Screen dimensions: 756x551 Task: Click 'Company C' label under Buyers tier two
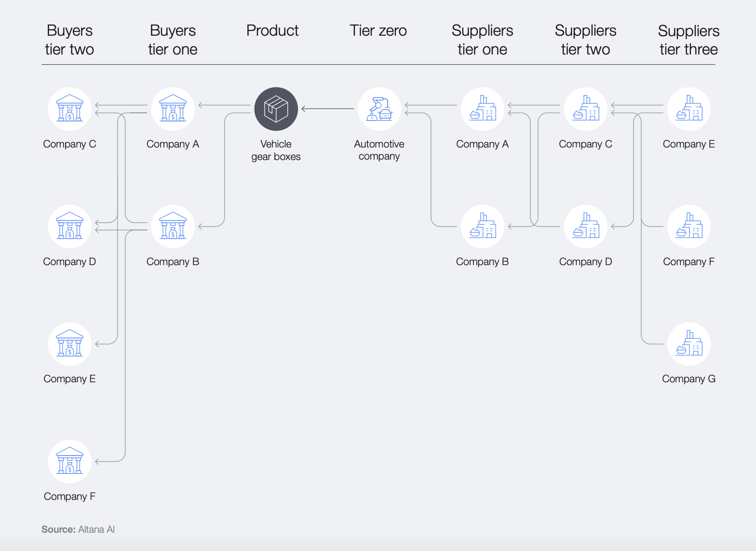pos(69,144)
